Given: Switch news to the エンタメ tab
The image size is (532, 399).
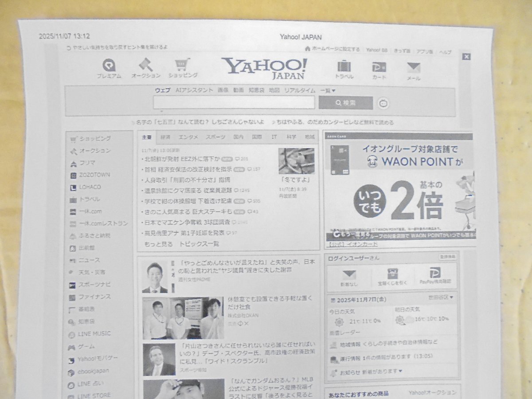Looking at the screenshot, I should pos(188,137).
